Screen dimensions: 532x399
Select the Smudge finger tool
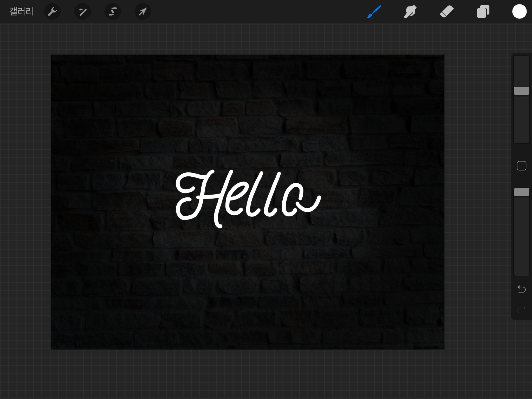point(410,12)
